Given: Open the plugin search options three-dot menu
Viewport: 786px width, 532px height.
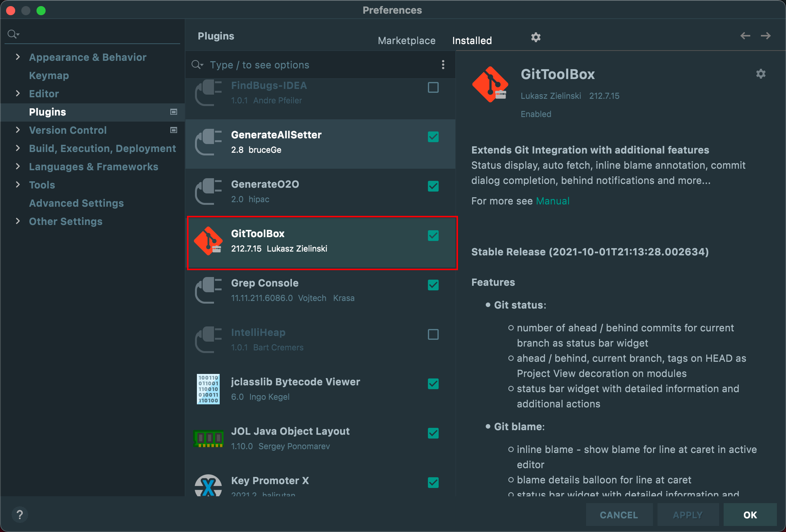Looking at the screenshot, I should [443, 65].
